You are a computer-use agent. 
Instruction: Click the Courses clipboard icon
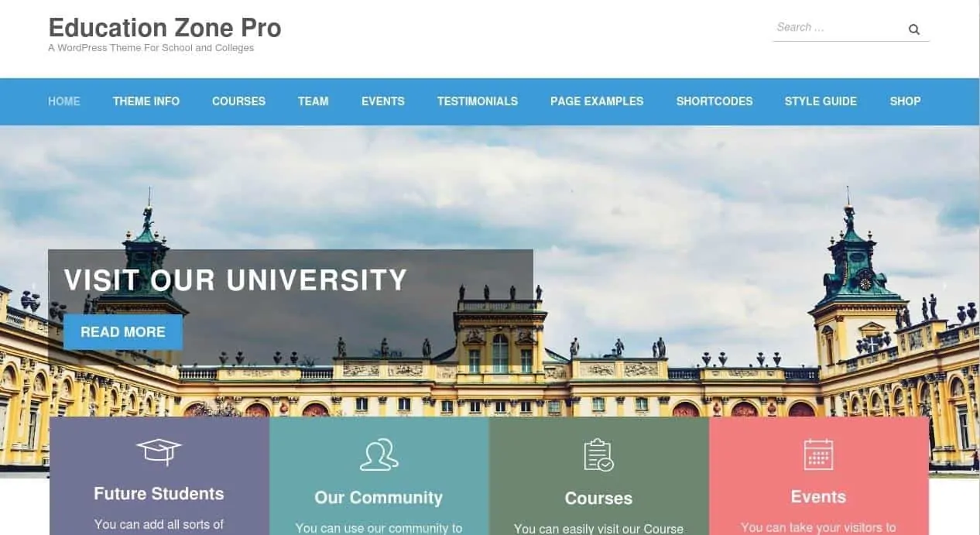598,455
